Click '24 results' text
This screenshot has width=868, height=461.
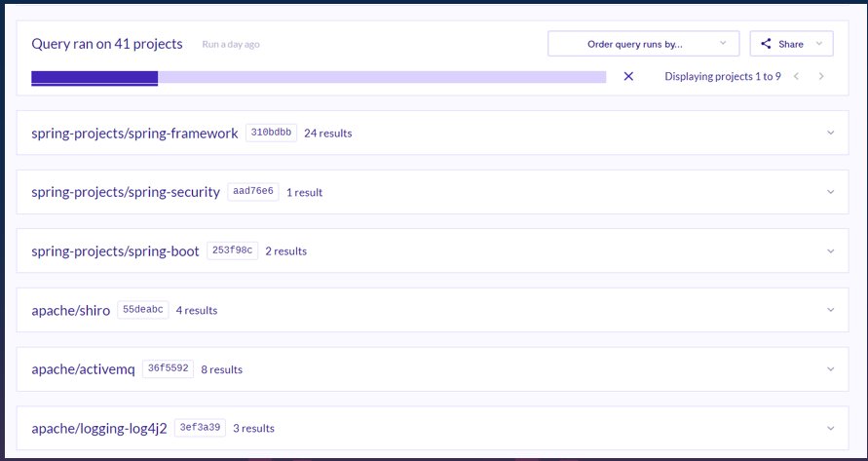click(x=328, y=134)
